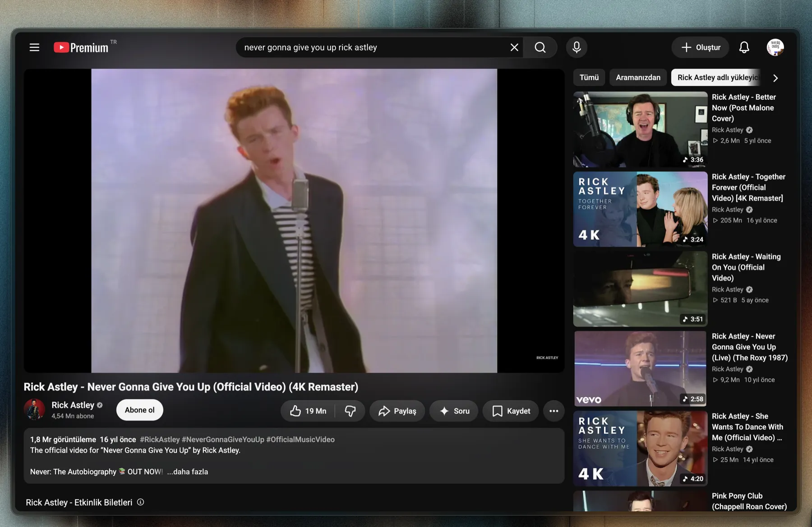Image resolution: width=812 pixels, height=527 pixels.
Task: Play Together Forever 4K Remaster thumbnail
Action: [x=640, y=209]
